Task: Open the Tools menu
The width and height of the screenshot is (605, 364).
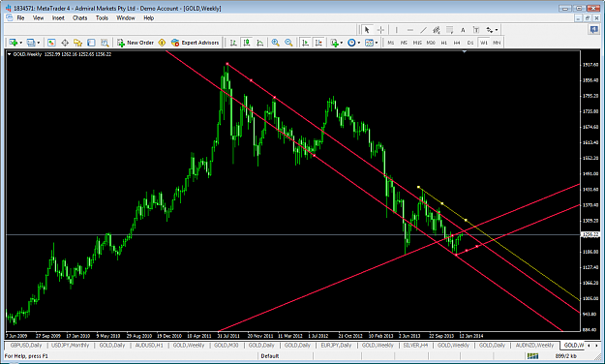Action: 102,17
